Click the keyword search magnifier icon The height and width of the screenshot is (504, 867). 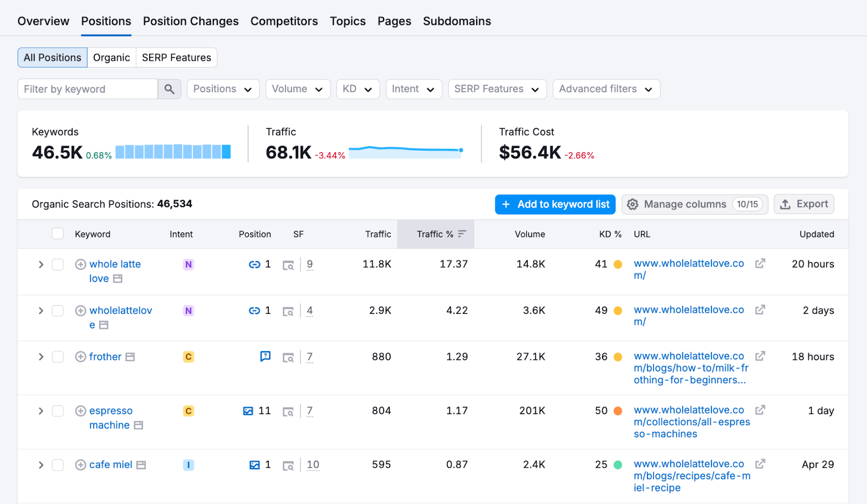170,89
